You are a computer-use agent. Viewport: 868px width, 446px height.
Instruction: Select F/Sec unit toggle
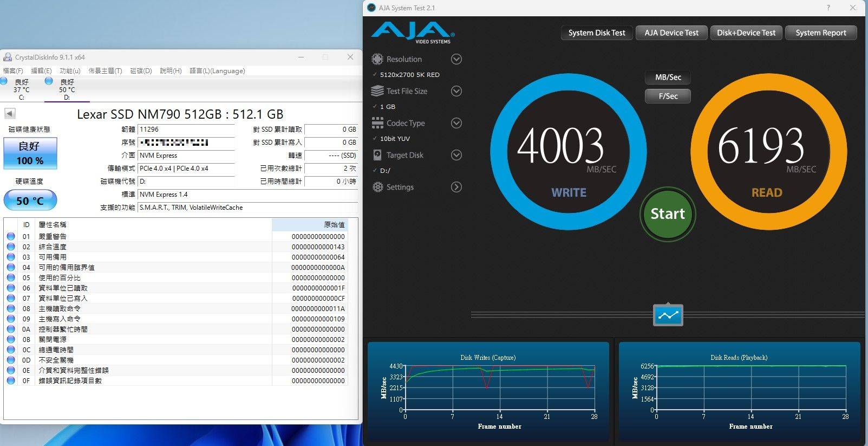[668, 96]
